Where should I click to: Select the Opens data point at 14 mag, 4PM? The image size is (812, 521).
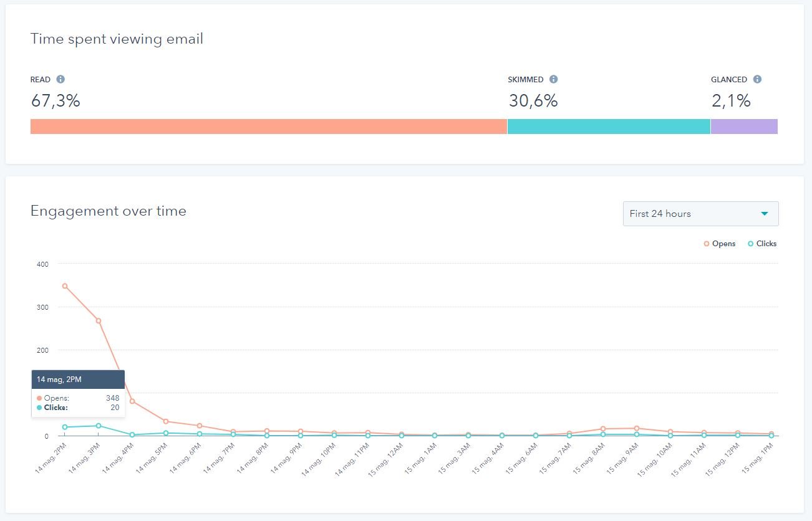tap(132, 401)
